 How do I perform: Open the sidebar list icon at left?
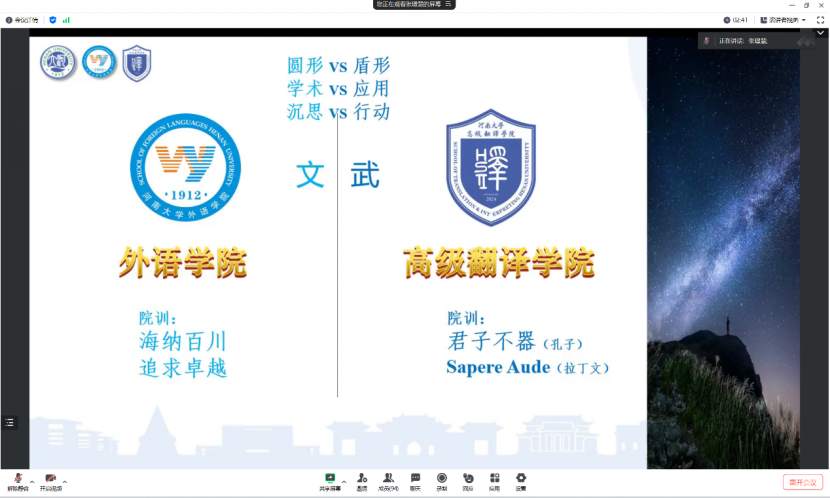click(10, 422)
